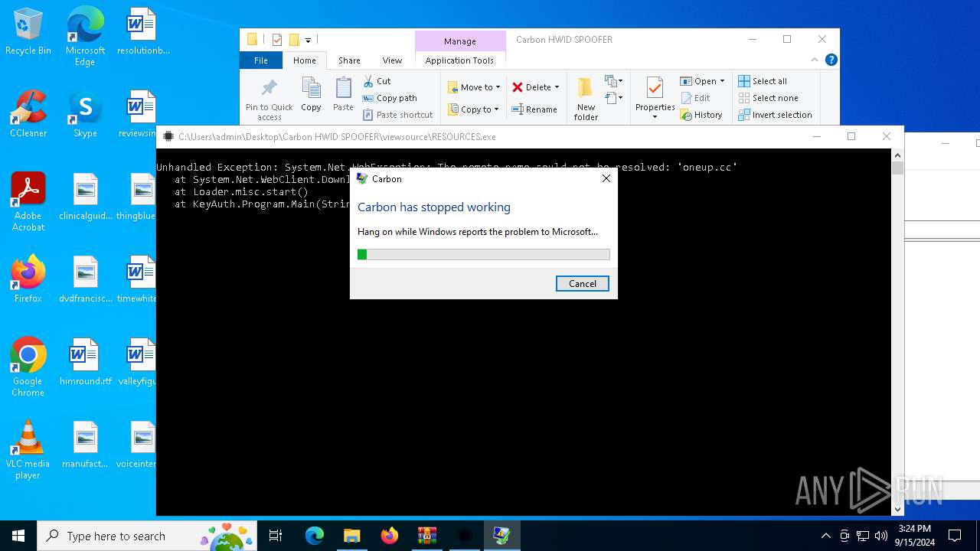Launch Google Chrome desktop shortcut
Viewport: 980px width, 551px height.
[28, 367]
